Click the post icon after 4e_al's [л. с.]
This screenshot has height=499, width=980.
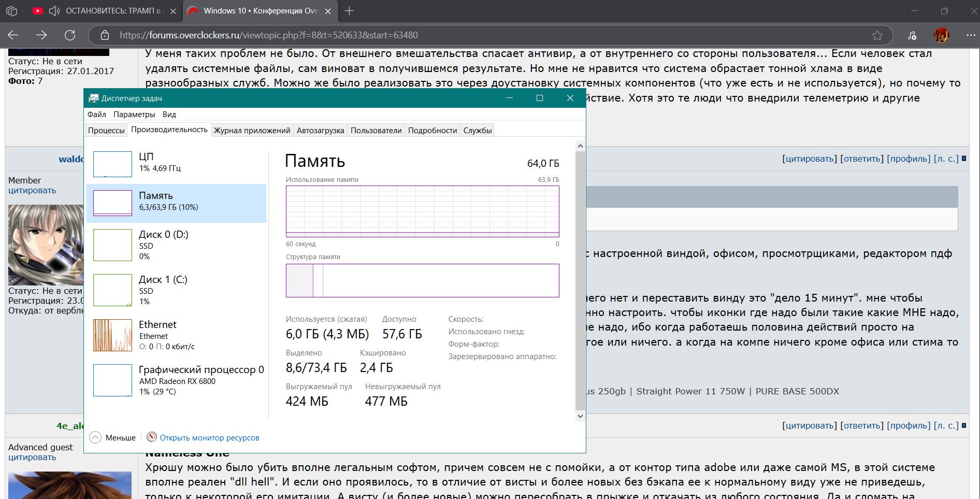(964, 425)
